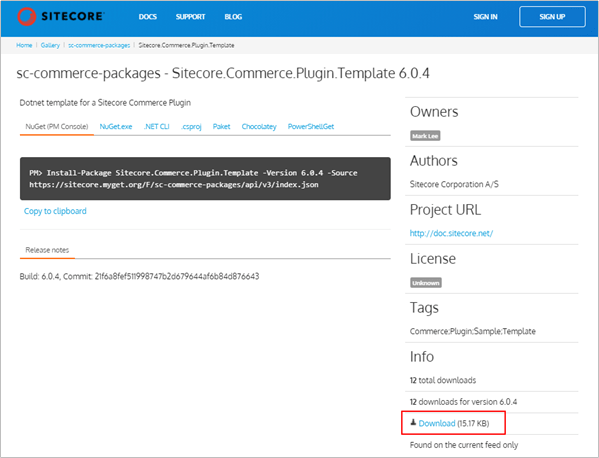Click the SIGN UP button
The width and height of the screenshot is (599, 458).
click(552, 17)
